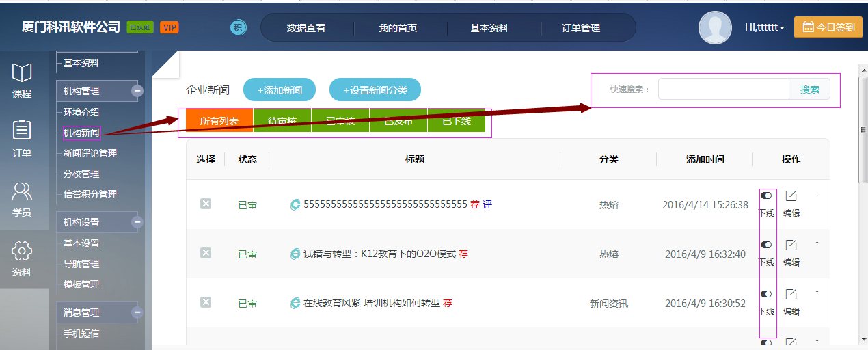Select checkbox for 试错与转型 news row

[206, 253]
